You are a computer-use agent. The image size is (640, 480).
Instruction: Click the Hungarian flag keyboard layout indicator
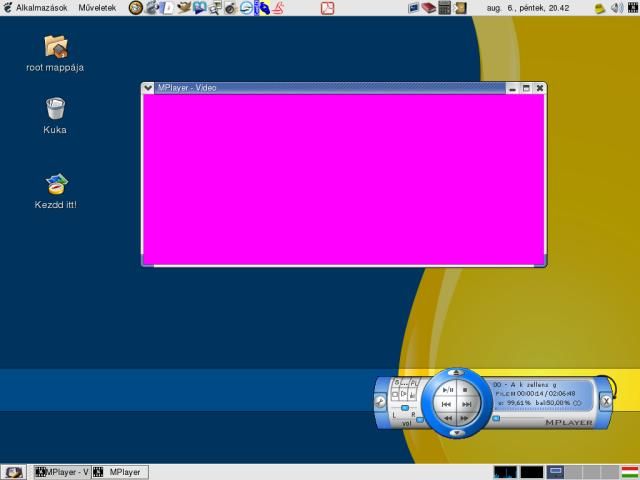point(630,472)
